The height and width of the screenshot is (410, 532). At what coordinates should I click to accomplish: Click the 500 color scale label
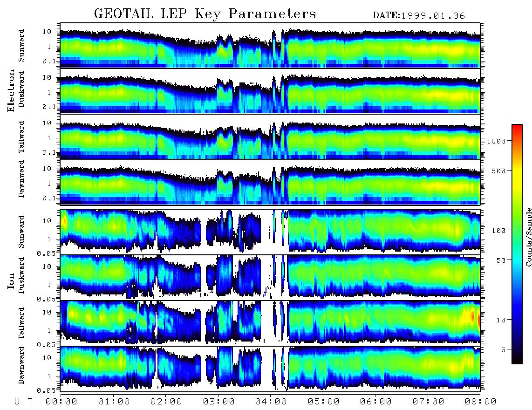(498, 171)
